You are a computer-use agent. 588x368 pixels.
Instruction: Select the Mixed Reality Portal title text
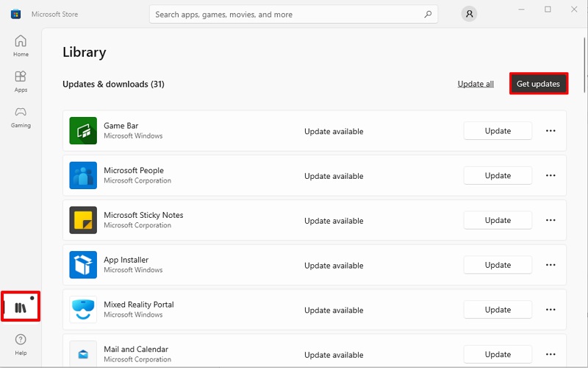tap(139, 305)
